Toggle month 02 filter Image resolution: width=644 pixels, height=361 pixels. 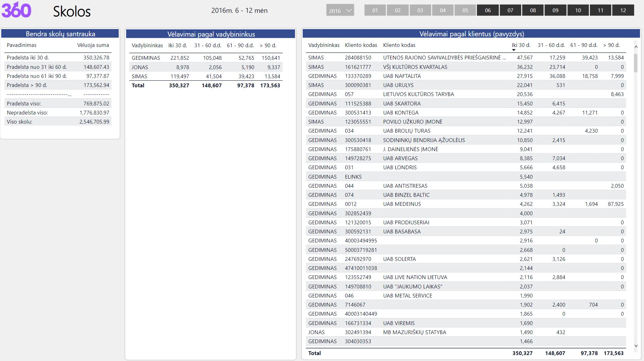(x=398, y=10)
